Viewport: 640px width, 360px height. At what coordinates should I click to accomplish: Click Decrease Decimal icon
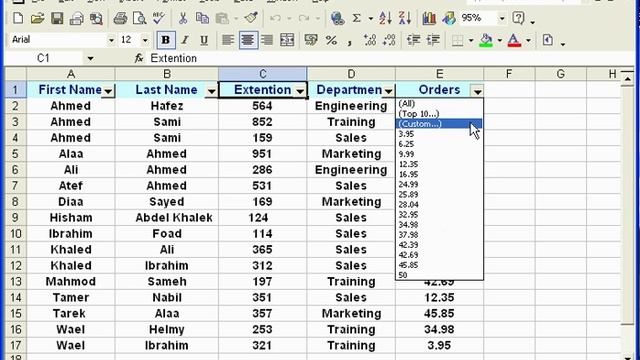[389, 40]
